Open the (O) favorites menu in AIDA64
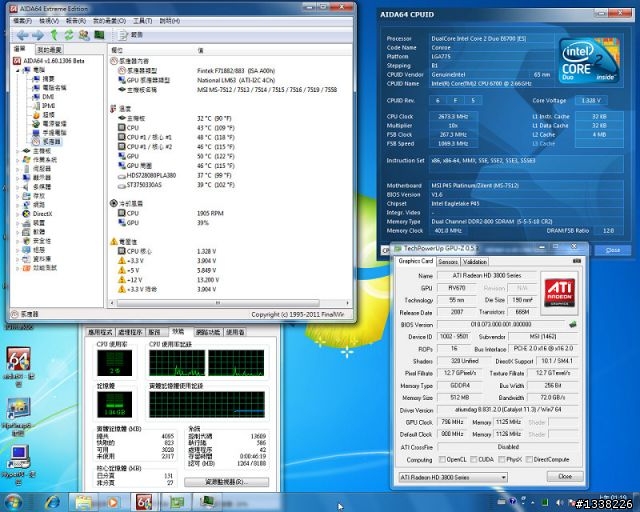Screen dimensions: 640x512 pyautogui.click(x=109, y=21)
